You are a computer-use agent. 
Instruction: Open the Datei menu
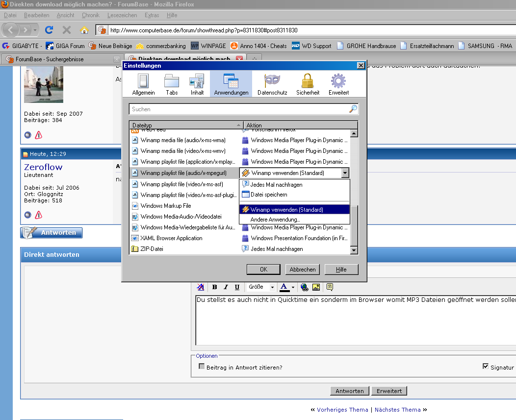coord(10,15)
